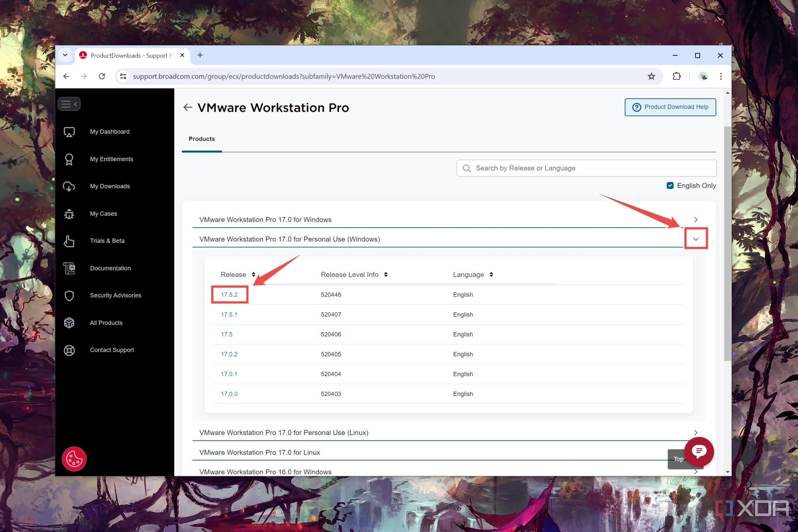Open Product Download Help

670,106
